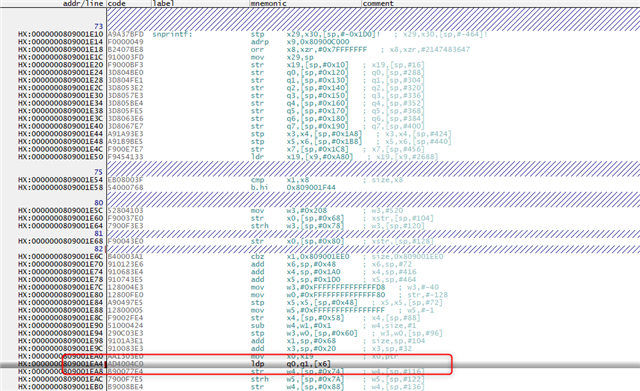Click the b.hi mnemonic
Viewport: 640px width, 391px height.
pos(260,188)
